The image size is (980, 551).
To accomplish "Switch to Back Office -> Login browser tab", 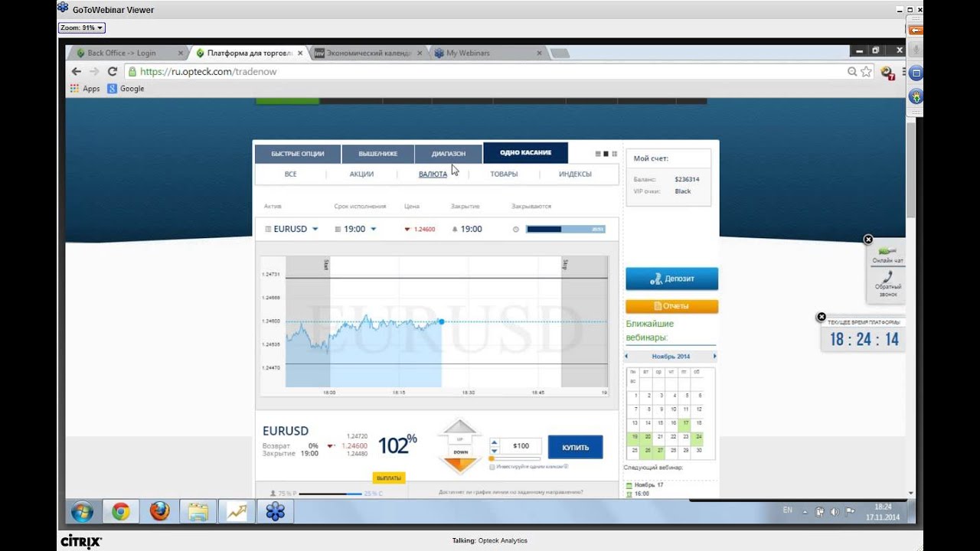I will point(126,53).
